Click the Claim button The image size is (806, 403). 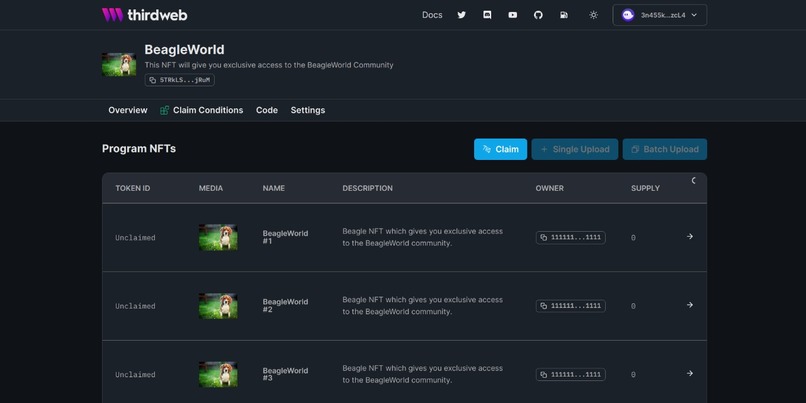tap(500, 149)
